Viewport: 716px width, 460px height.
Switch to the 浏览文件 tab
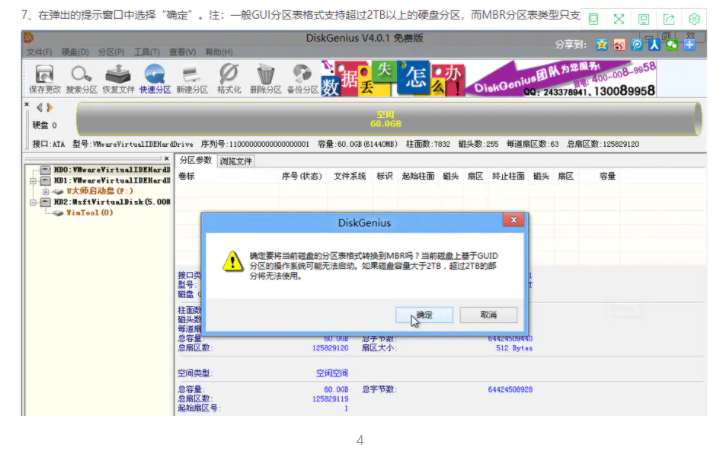[x=236, y=161]
